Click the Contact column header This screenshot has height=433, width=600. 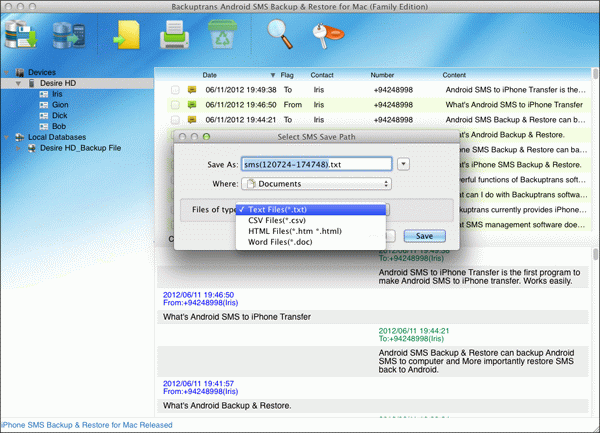tap(322, 75)
